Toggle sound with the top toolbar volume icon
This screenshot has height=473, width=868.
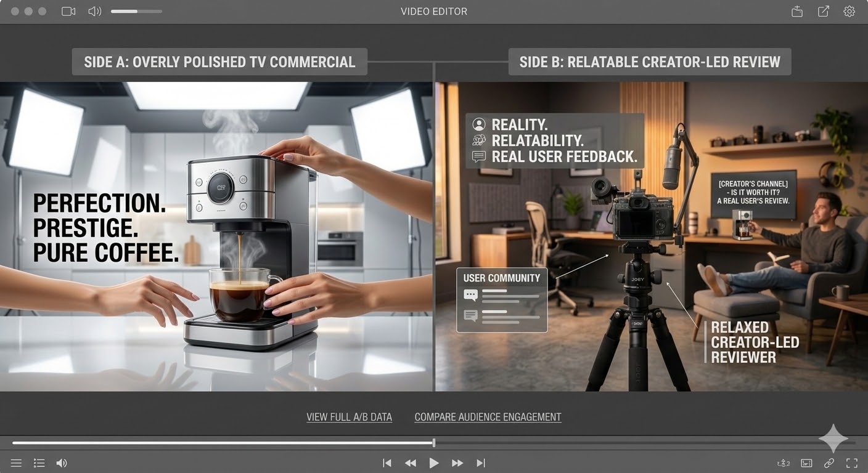[94, 11]
